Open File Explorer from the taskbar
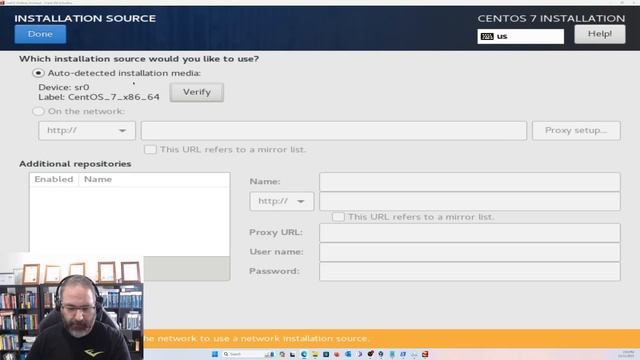Screen dimensions: 640x360 coord(315,354)
